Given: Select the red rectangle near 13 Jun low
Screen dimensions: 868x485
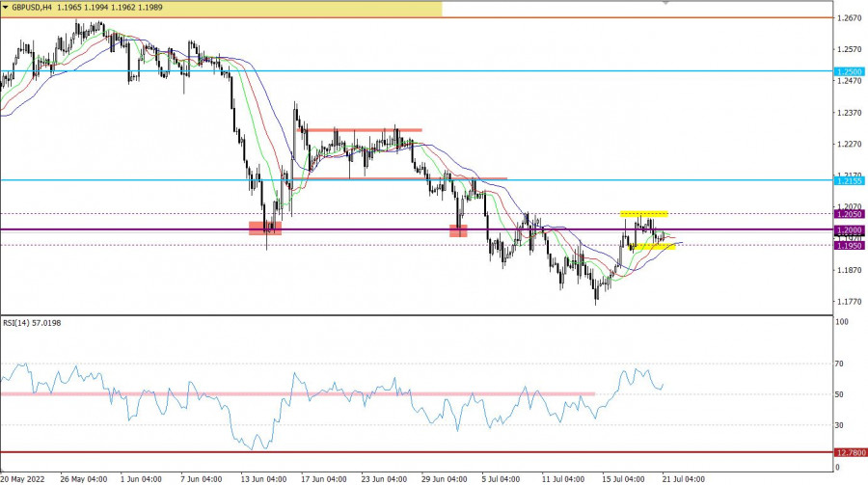Looking at the screenshot, I should click(x=265, y=229).
